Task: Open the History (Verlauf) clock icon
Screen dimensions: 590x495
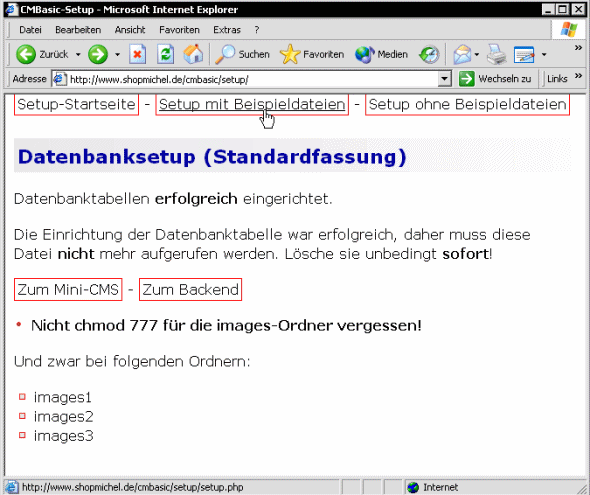Action: 429,55
